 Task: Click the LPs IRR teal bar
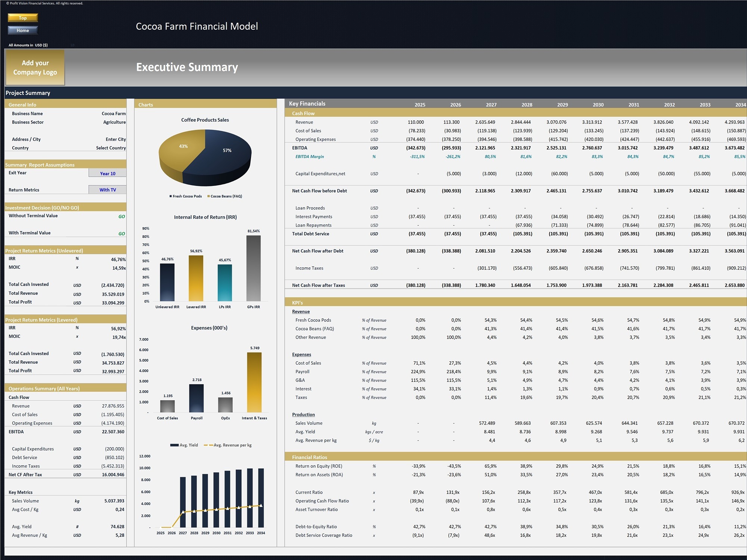pyautogui.click(x=225, y=283)
